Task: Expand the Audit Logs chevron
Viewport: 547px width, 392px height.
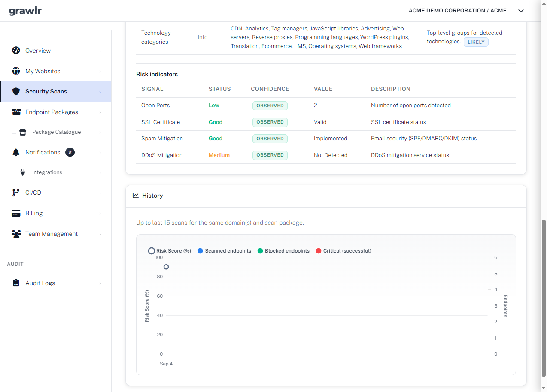Action: click(x=100, y=283)
